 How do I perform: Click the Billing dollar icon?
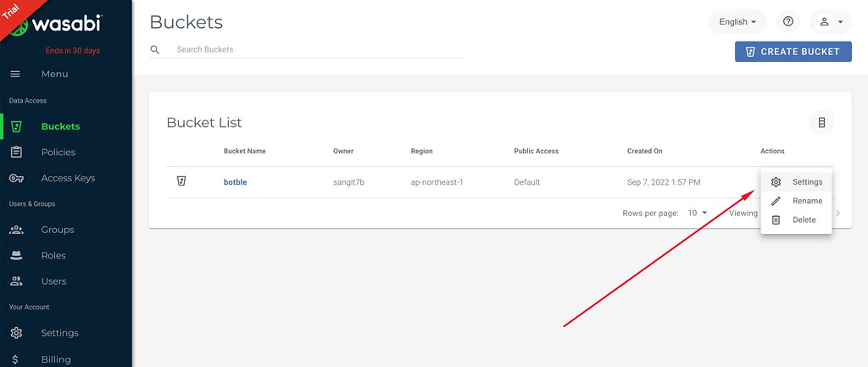[17, 359]
